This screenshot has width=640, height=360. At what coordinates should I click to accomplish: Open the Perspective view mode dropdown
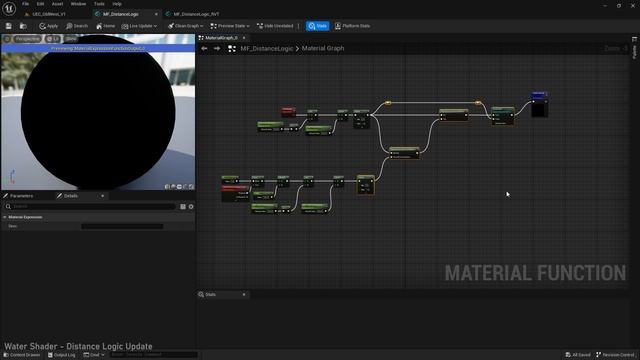pos(28,39)
